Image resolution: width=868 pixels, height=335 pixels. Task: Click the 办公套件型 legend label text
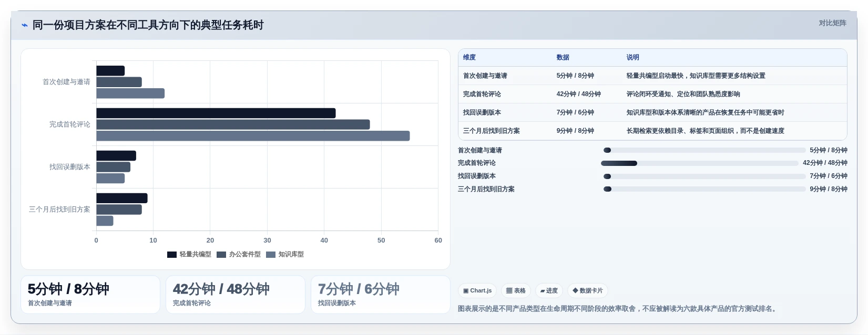coord(245,255)
